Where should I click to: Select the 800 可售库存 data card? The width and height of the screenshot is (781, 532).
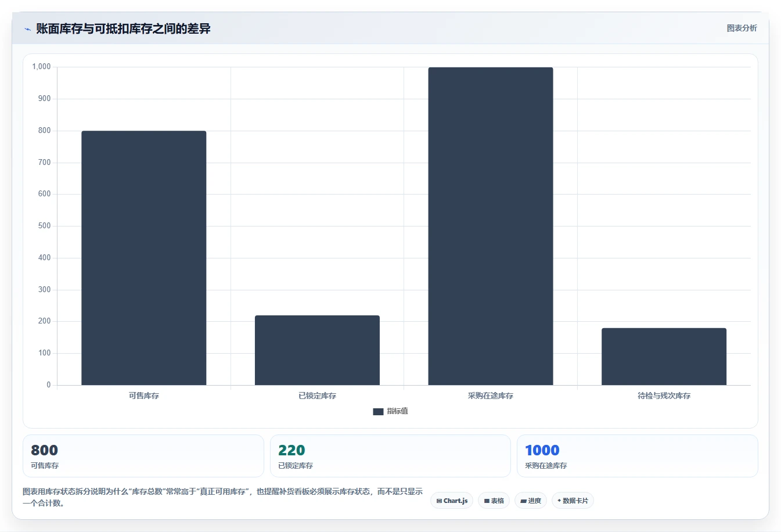143,456
